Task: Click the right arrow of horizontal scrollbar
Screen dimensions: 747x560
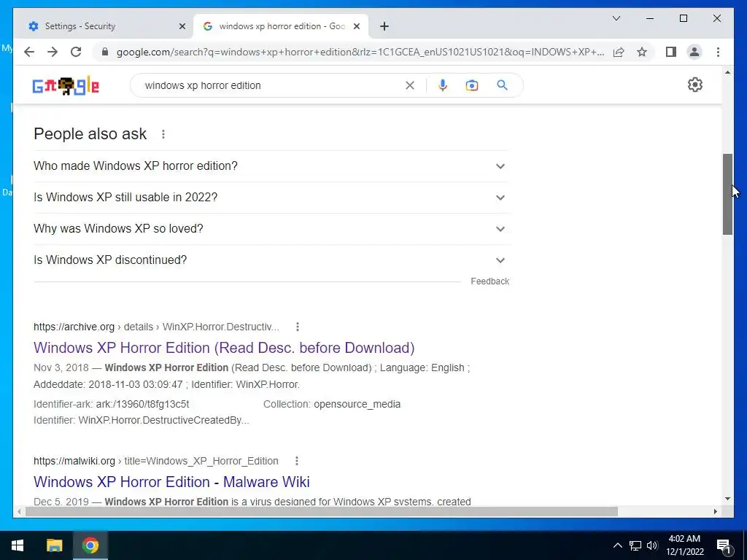Action: [716, 511]
